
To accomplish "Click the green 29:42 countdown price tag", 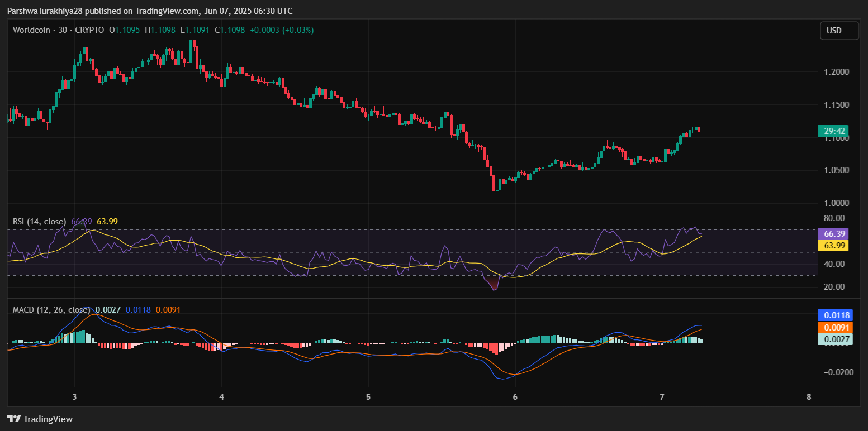I will [x=833, y=132].
